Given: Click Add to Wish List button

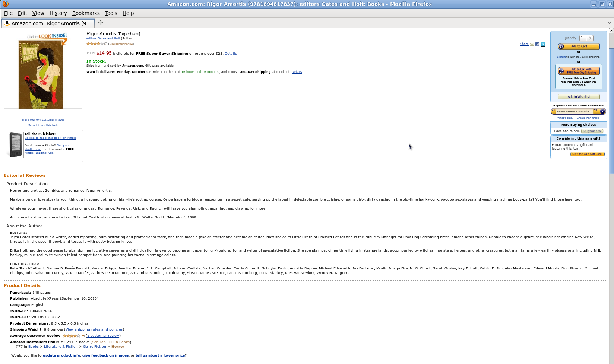Looking at the screenshot, I should (579, 97).
